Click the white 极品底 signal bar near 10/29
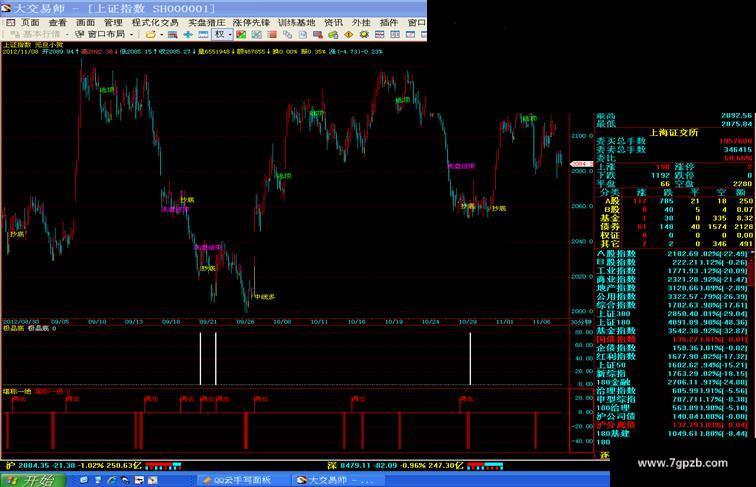 coord(470,359)
